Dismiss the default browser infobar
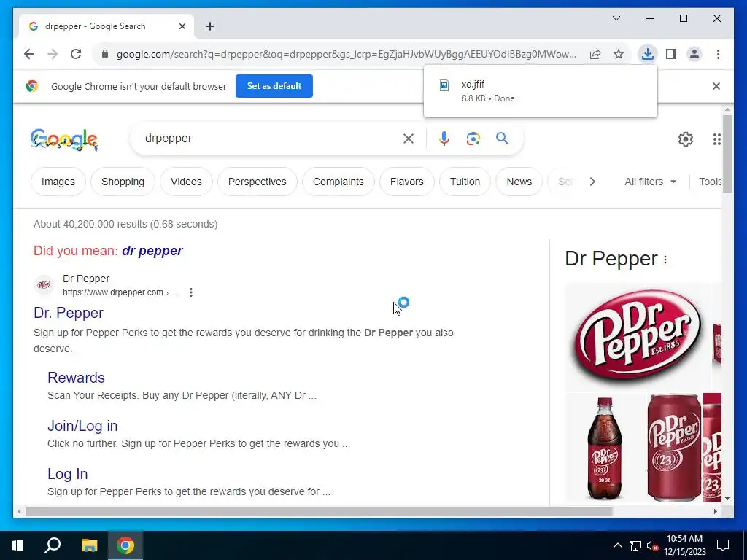This screenshot has width=747, height=560. [x=716, y=86]
